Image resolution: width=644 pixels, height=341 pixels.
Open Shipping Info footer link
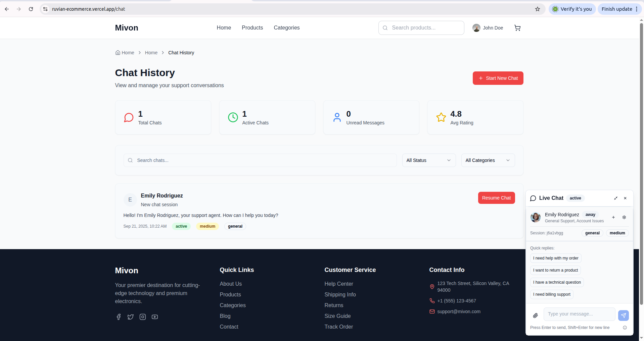tap(340, 294)
